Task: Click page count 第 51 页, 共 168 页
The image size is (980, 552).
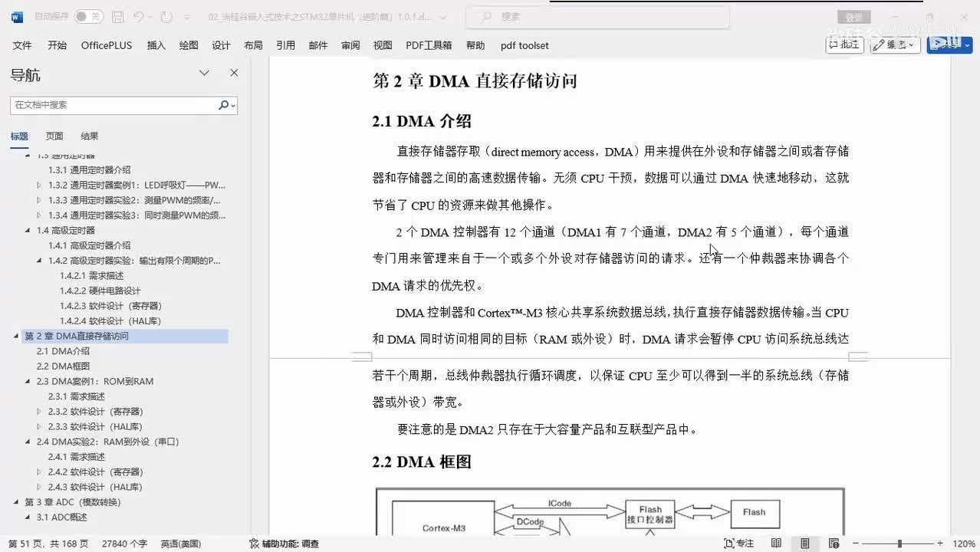Action: (48, 544)
